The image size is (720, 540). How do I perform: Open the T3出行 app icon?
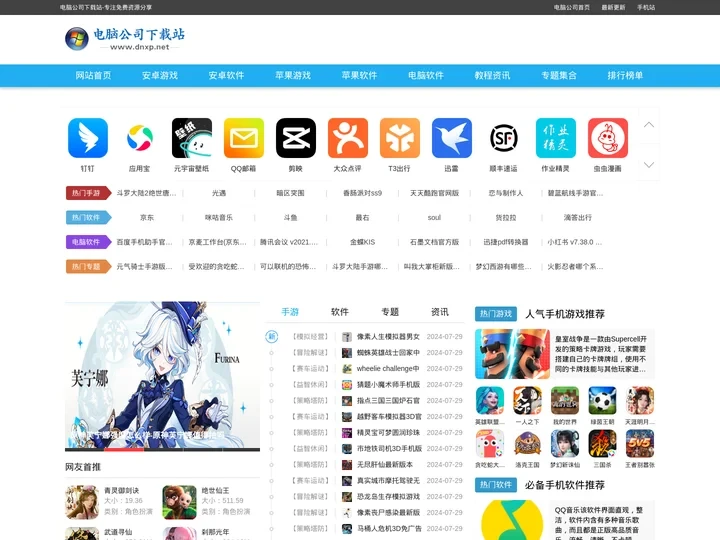point(399,138)
